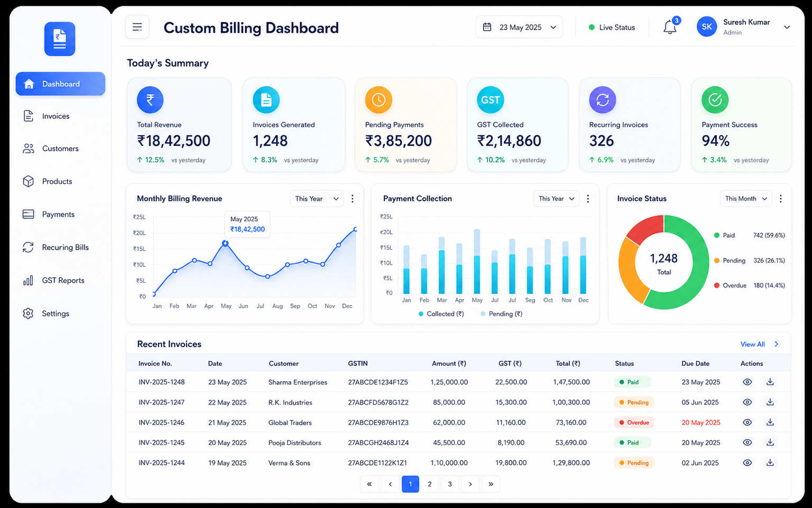Toggle Pending series in Payment Collection legend
The width and height of the screenshot is (812, 508).
pyautogui.click(x=501, y=314)
